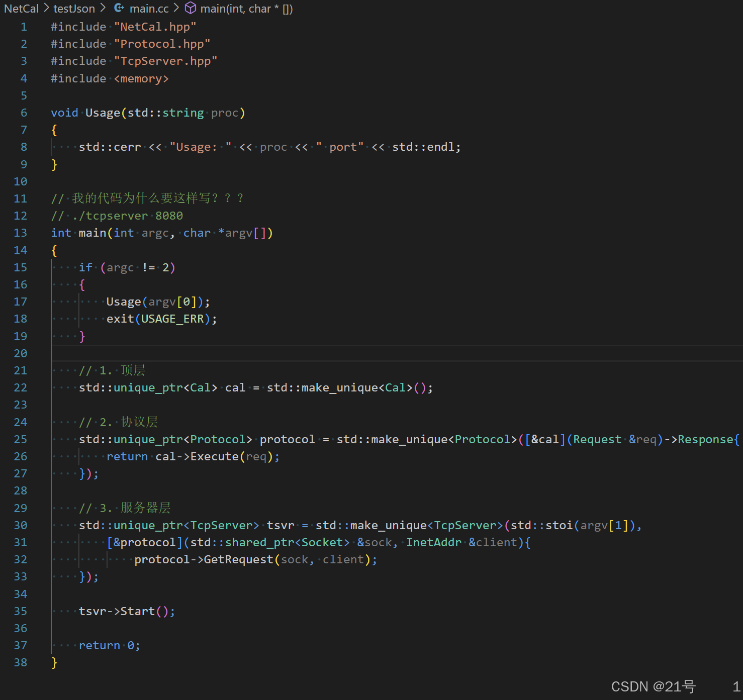Click the cal variable on line 22
Image resolution: width=743 pixels, height=700 pixels.
pos(235,388)
